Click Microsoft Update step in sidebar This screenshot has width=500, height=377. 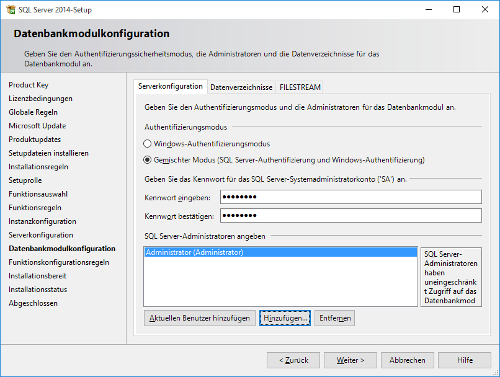[x=37, y=126]
